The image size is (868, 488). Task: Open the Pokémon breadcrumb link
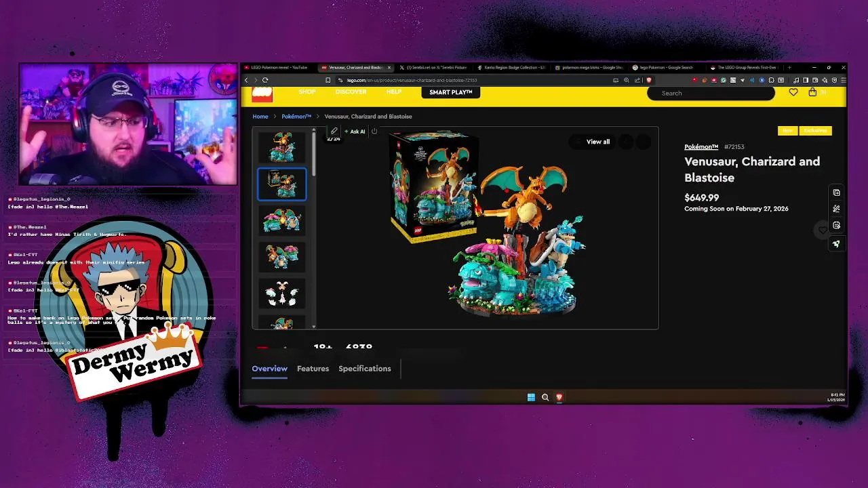(x=296, y=117)
